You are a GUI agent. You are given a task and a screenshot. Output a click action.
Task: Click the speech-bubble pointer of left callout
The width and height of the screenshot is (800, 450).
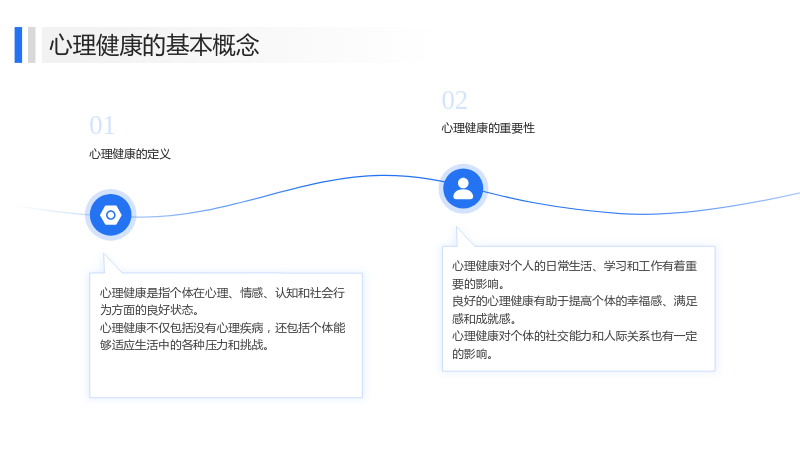click(111, 264)
